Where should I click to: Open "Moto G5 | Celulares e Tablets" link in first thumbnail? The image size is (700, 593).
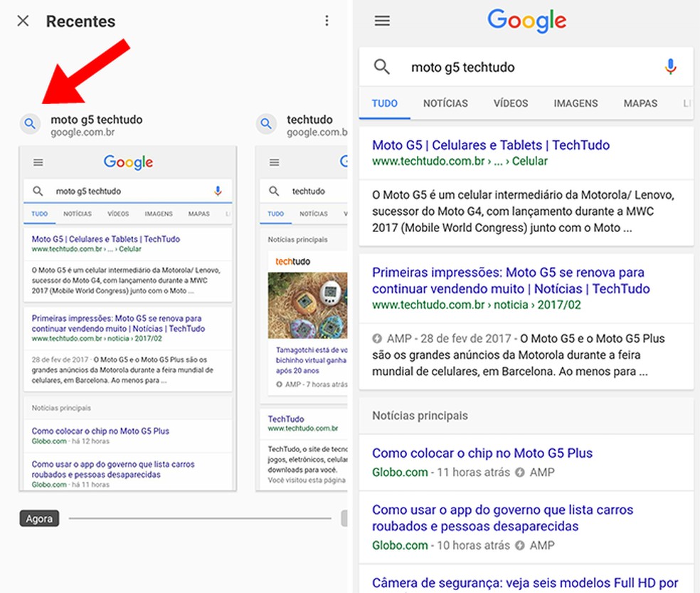(x=106, y=239)
